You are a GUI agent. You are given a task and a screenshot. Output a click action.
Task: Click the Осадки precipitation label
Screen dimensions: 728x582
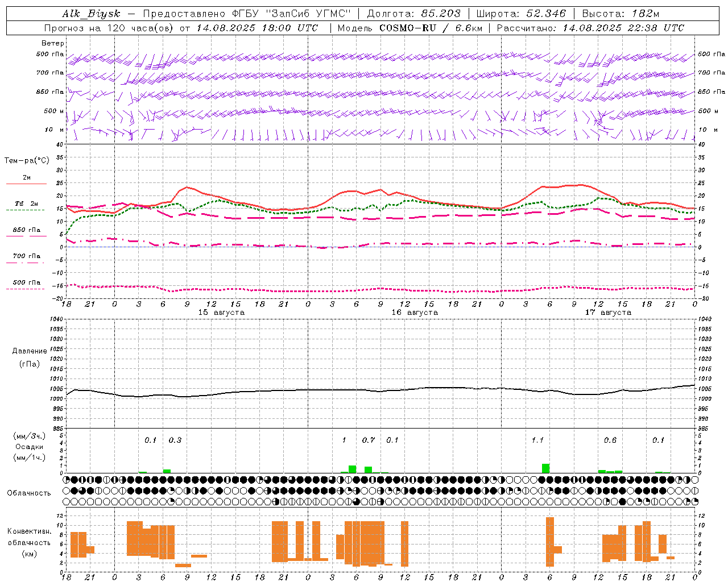(x=30, y=447)
